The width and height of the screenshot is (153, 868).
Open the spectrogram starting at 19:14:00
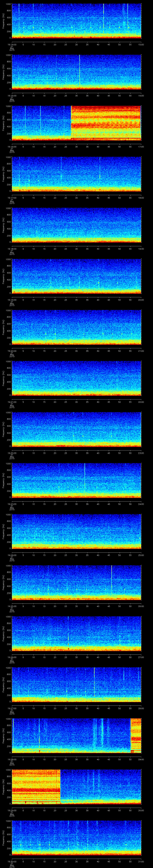[76, 21]
